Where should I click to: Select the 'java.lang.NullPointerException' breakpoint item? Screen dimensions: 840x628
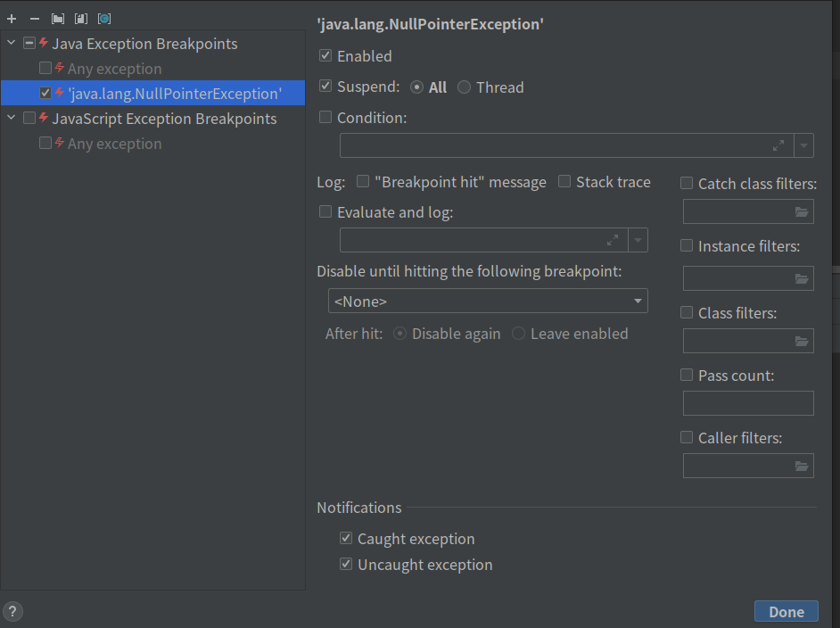pos(174,94)
